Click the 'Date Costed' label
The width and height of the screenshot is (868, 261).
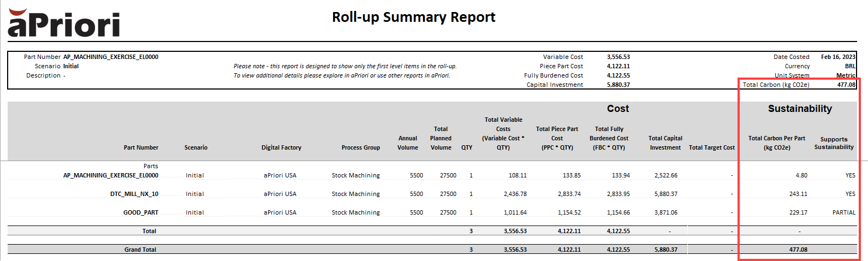point(792,57)
